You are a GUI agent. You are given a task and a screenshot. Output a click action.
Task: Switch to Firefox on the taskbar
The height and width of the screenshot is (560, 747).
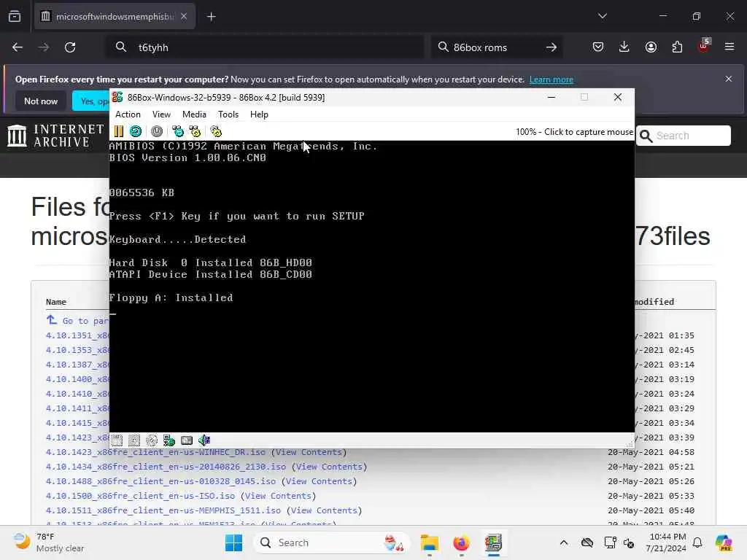point(461,542)
